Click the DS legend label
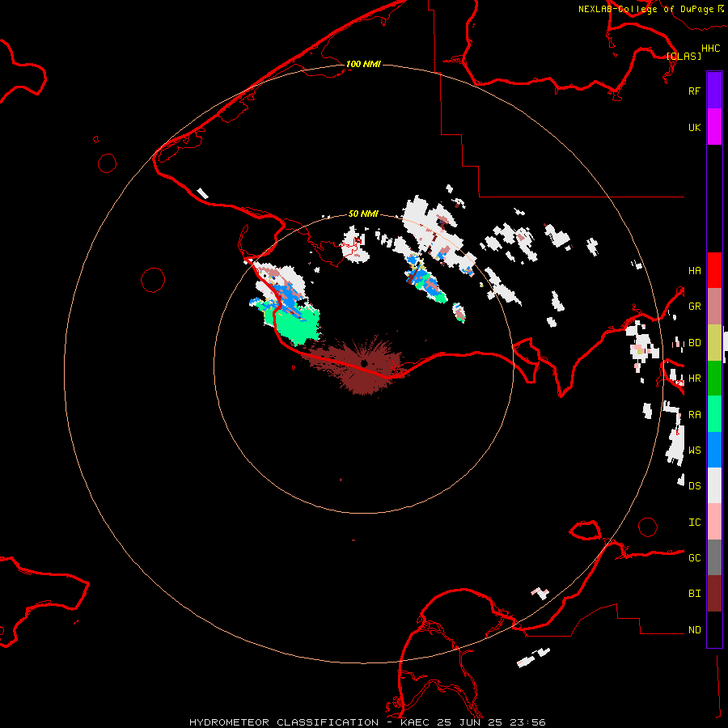Viewport: 728px width, 728px height. (x=694, y=486)
